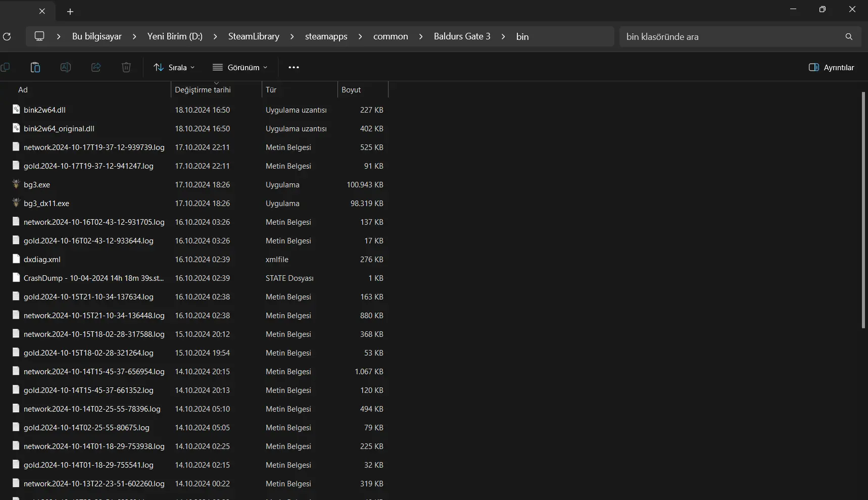Click icon of gold.2024-10-15T21-10-34-137634.log
Screen dimensions: 868x500
coord(16,296)
